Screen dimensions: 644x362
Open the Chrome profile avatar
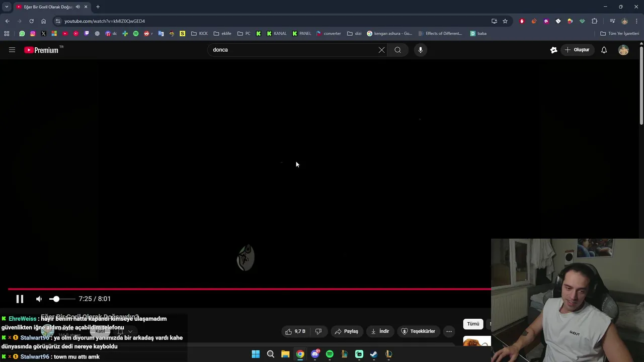click(624, 21)
